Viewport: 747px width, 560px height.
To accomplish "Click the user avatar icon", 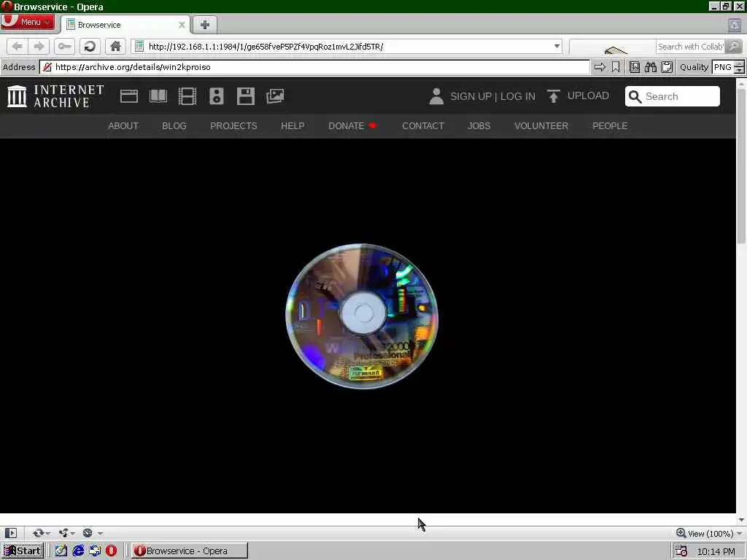I will (436, 96).
